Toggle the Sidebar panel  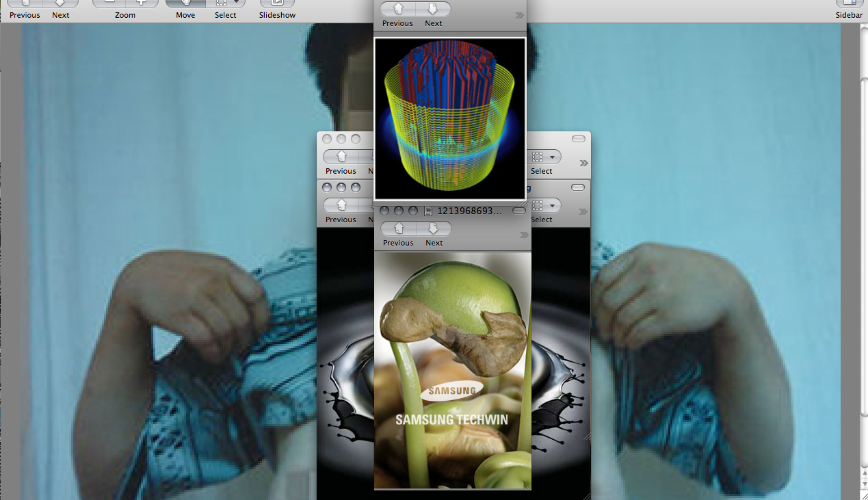[849, 3]
